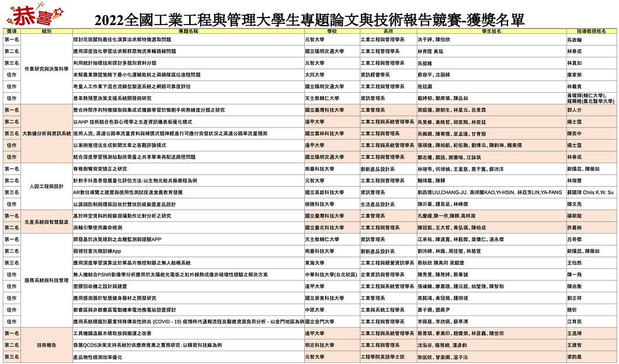Click the 專題名稱 column header

pos(188,31)
